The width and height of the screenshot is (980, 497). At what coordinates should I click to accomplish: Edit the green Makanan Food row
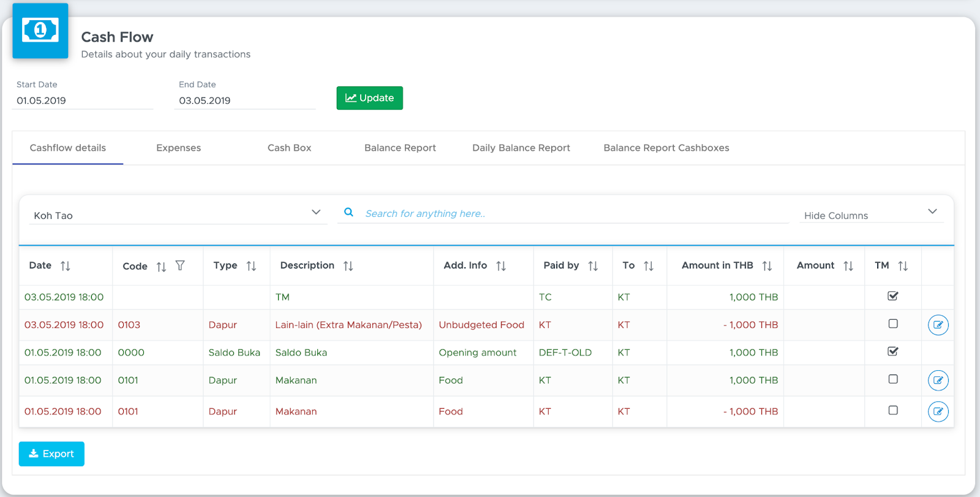point(938,381)
